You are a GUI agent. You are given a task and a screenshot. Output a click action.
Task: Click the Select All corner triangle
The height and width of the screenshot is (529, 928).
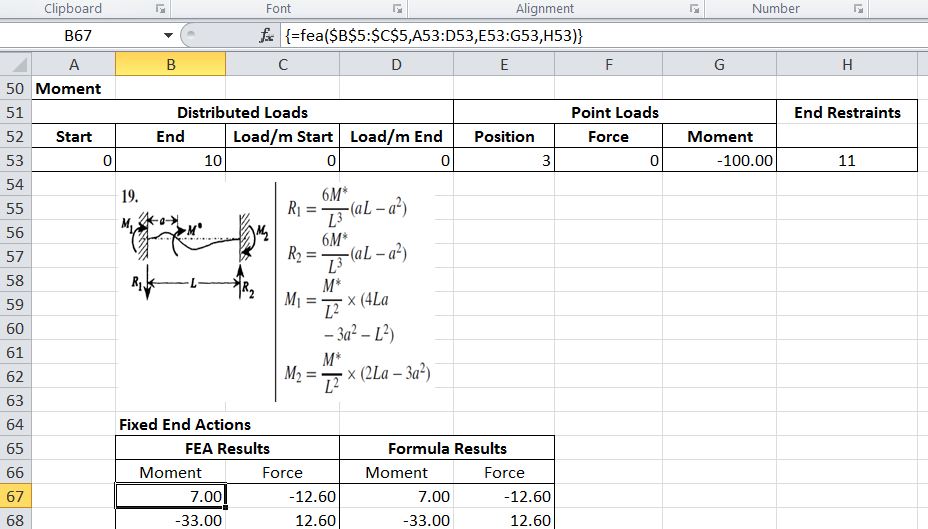point(16,65)
